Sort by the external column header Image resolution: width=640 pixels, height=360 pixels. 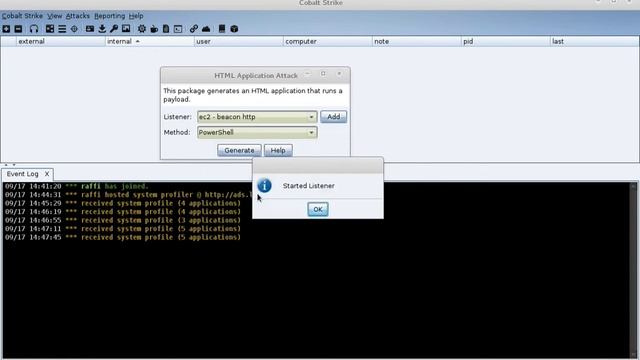point(60,41)
